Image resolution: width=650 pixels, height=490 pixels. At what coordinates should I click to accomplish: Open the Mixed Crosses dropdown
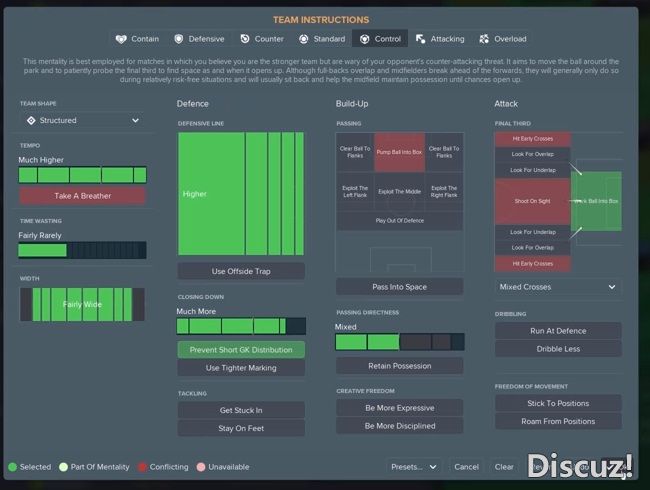click(558, 287)
